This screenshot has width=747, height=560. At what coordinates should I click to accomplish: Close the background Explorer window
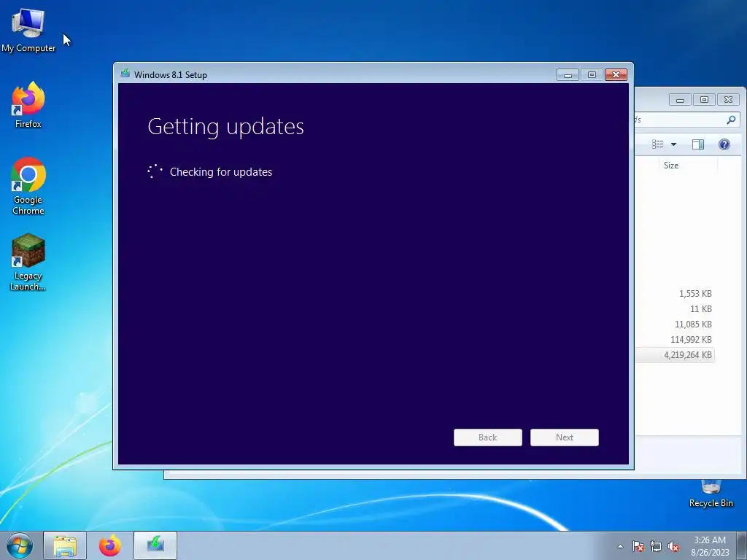coord(729,99)
